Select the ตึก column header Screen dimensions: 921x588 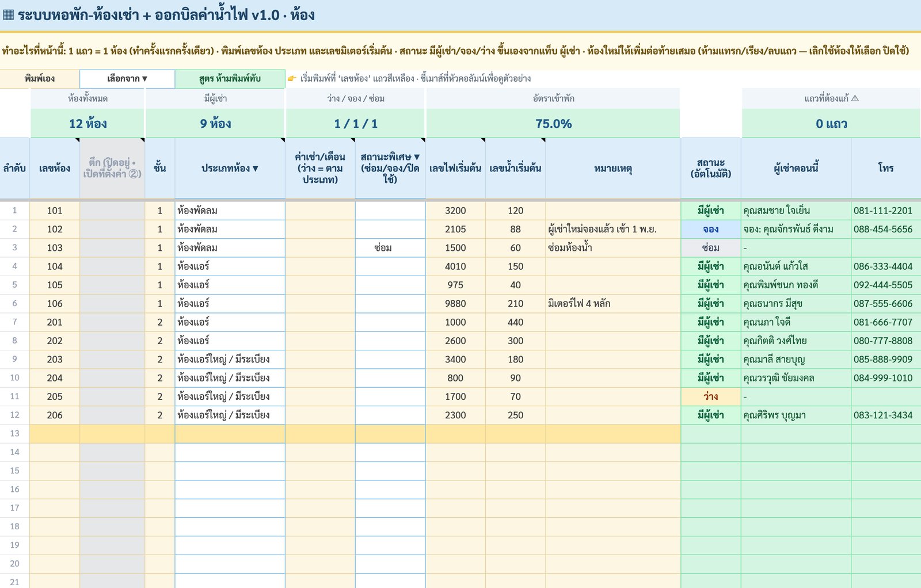click(x=112, y=169)
